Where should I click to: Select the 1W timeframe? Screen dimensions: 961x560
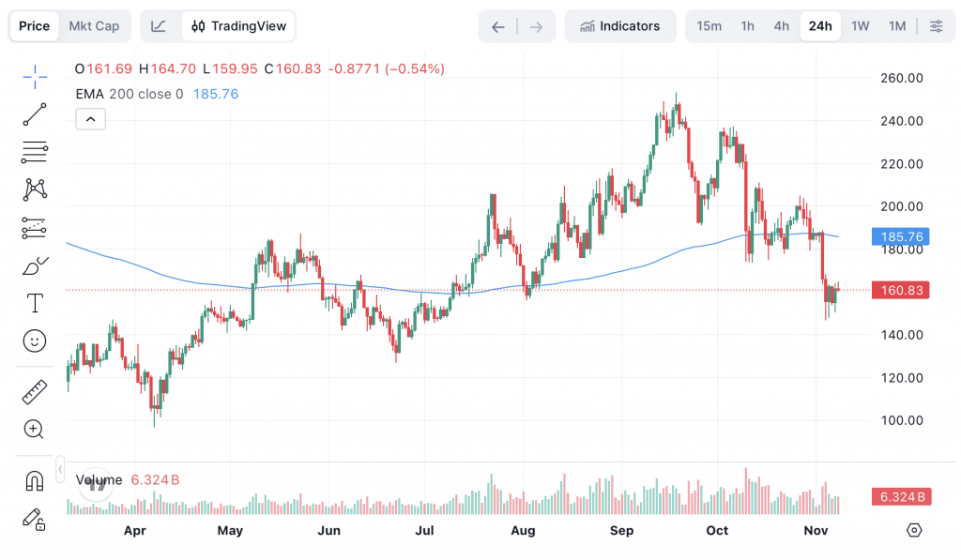[860, 26]
